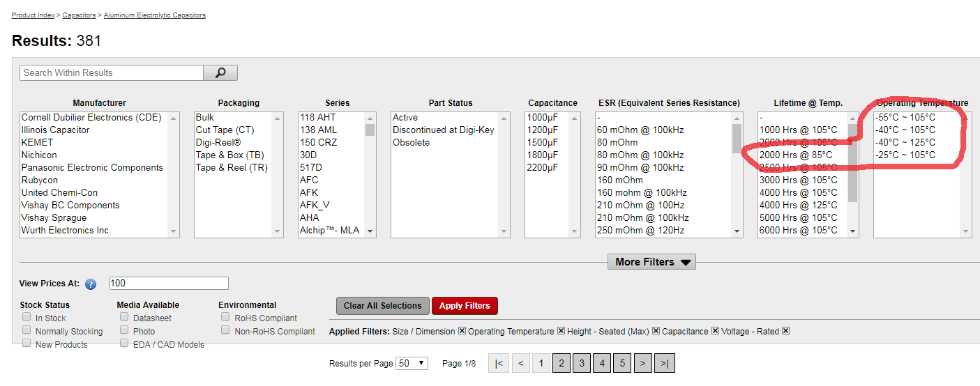Jump to last results page
The image size is (980, 386).
pos(665,363)
